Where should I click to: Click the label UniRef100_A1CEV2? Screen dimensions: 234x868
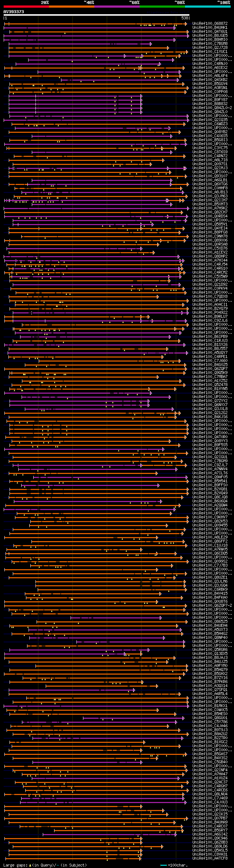click(x=210, y=252)
